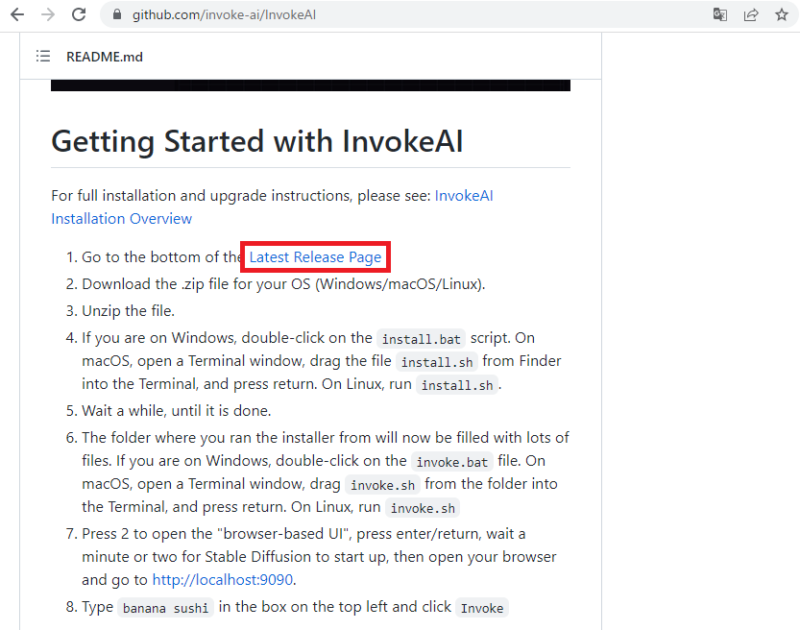This screenshot has height=630, width=800.
Task: Select the invoke.sh code snippet
Action: click(382, 484)
